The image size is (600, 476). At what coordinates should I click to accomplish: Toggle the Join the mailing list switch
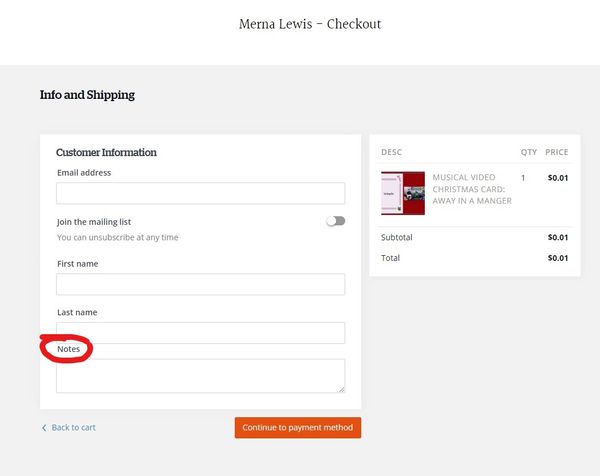(x=335, y=221)
